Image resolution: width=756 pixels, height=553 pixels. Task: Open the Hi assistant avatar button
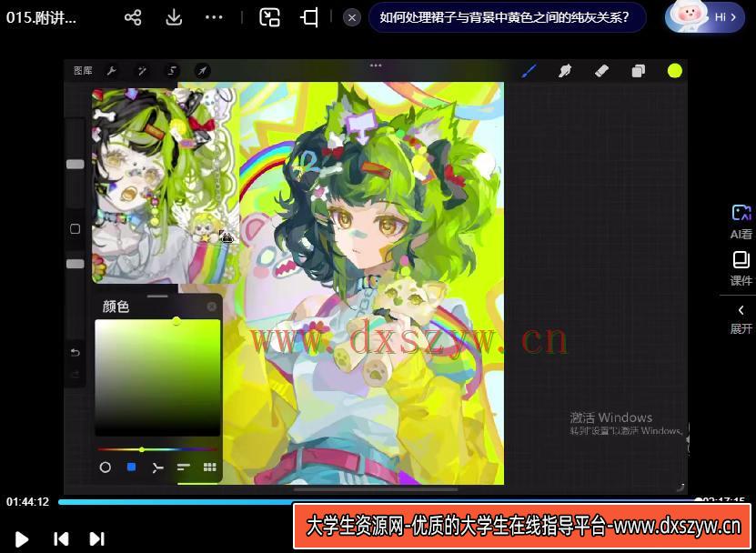pos(705,17)
